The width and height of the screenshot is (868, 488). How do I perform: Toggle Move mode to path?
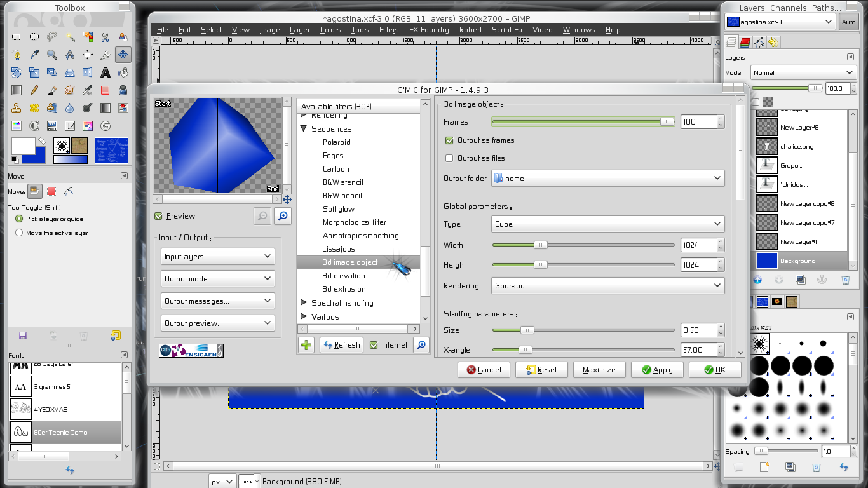click(x=68, y=191)
